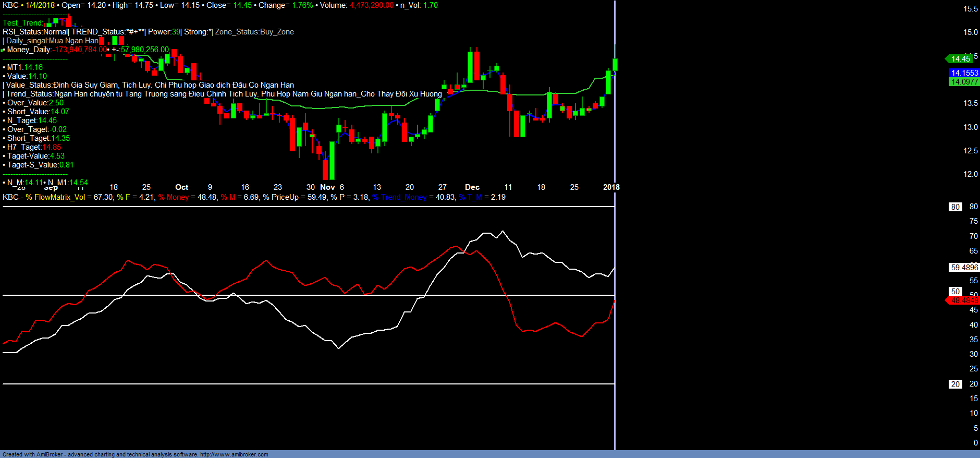
Task: Click the Oct month marker on date axis
Action: [181, 187]
